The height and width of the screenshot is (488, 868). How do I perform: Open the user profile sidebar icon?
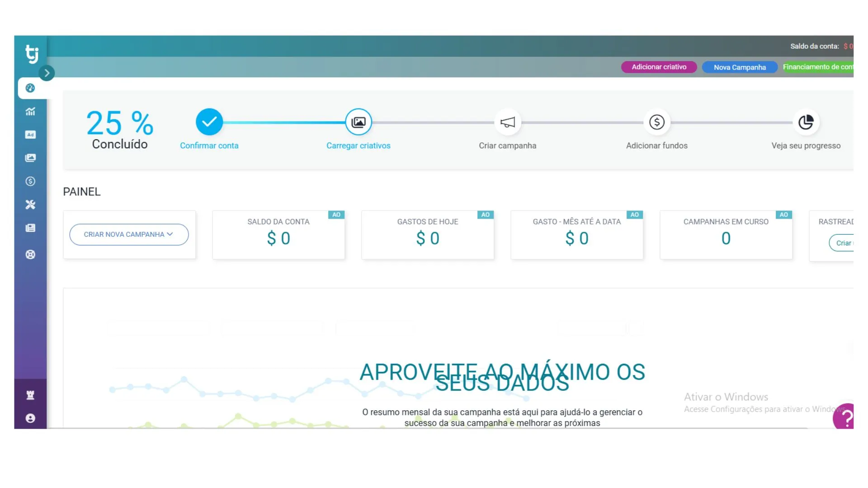[x=30, y=418]
